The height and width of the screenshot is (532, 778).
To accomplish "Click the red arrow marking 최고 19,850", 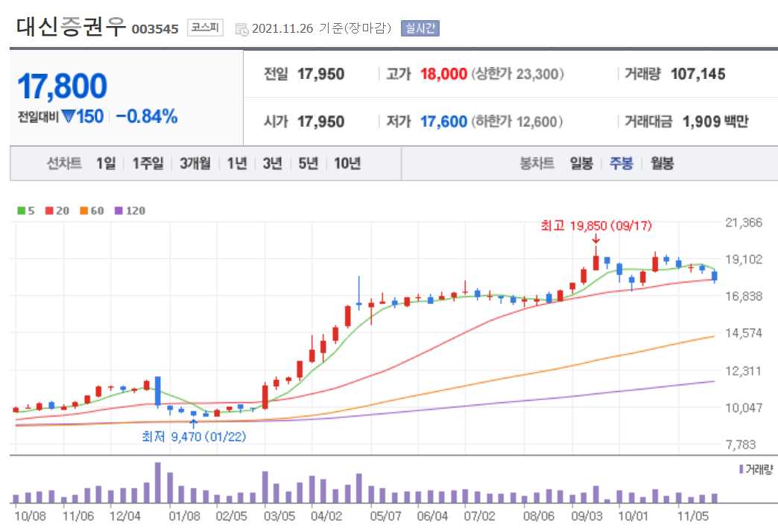I will coord(595,240).
